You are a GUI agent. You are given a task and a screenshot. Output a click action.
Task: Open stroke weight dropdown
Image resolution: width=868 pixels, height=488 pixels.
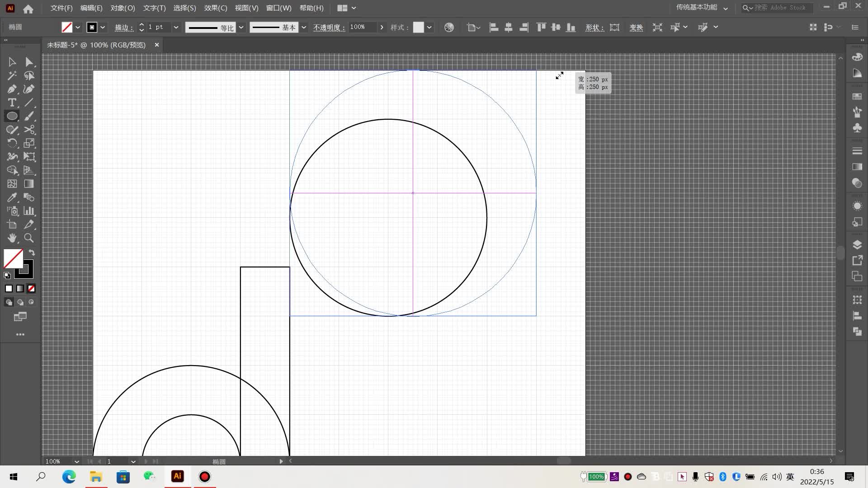point(176,27)
